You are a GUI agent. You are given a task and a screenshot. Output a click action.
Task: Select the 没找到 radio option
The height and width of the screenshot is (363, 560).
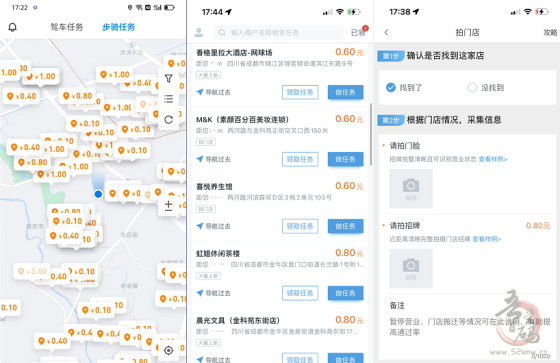tap(486, 88)
